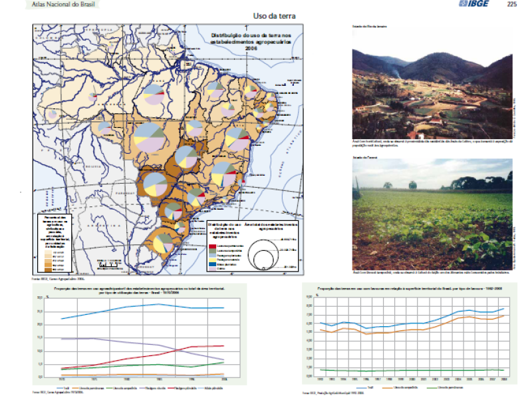Click the source note below the map
This screenshot has height=416, width=532.
pyautogui.click(x=59, y=279)
